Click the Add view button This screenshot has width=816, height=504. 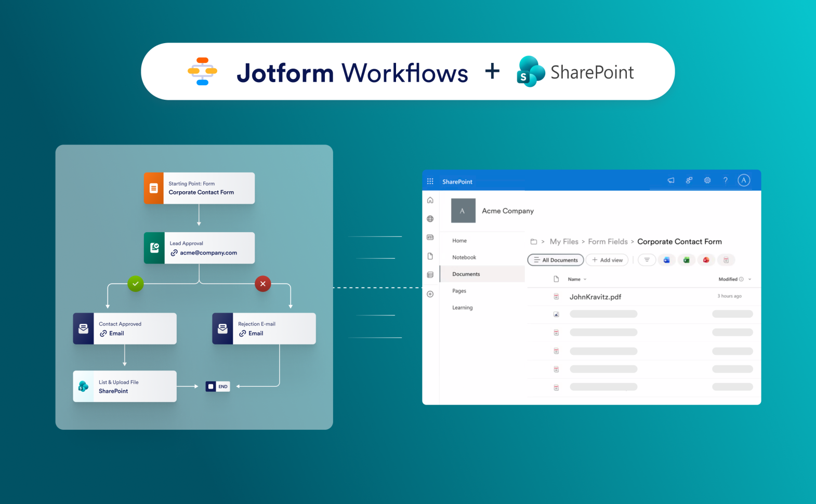point(607,260)
